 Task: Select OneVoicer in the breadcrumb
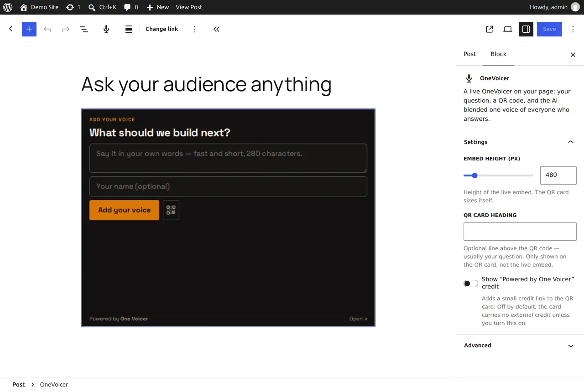54,384
